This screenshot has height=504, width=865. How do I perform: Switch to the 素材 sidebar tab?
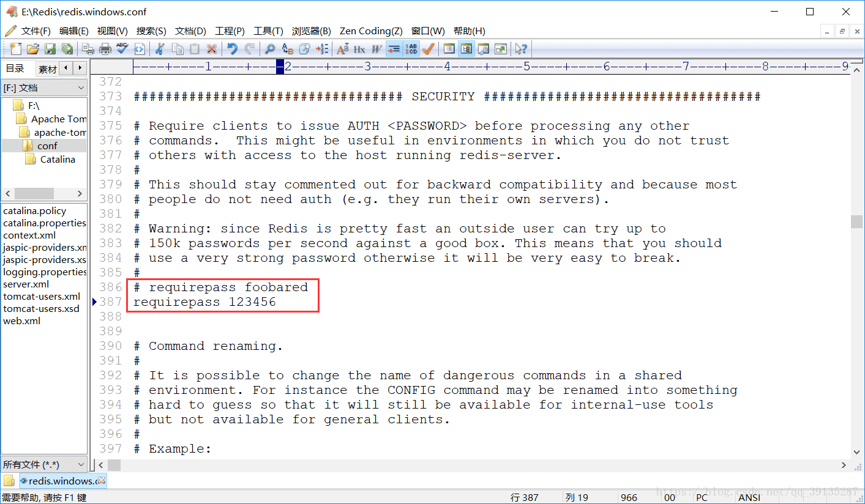[47, 69]
